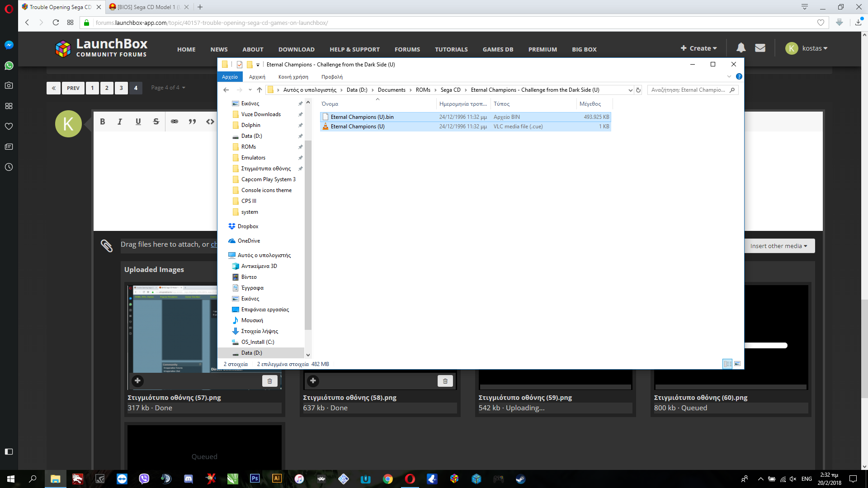The height and width of the screenshot is (488, 868).
Task: Open Chrome from the taskbar
Action: 388,479
